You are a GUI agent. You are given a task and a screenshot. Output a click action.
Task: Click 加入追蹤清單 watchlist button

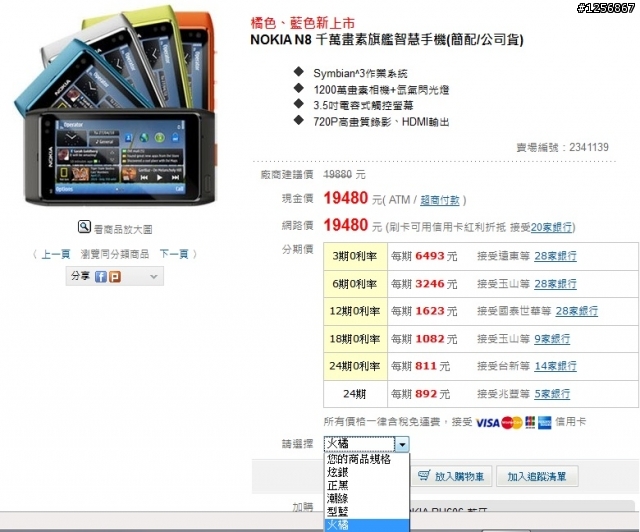[537, 476]
